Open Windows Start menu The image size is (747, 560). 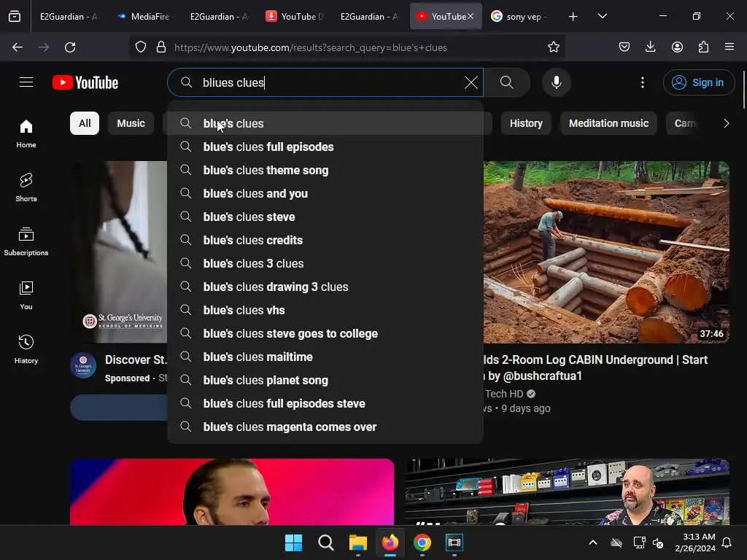[293, 542]
